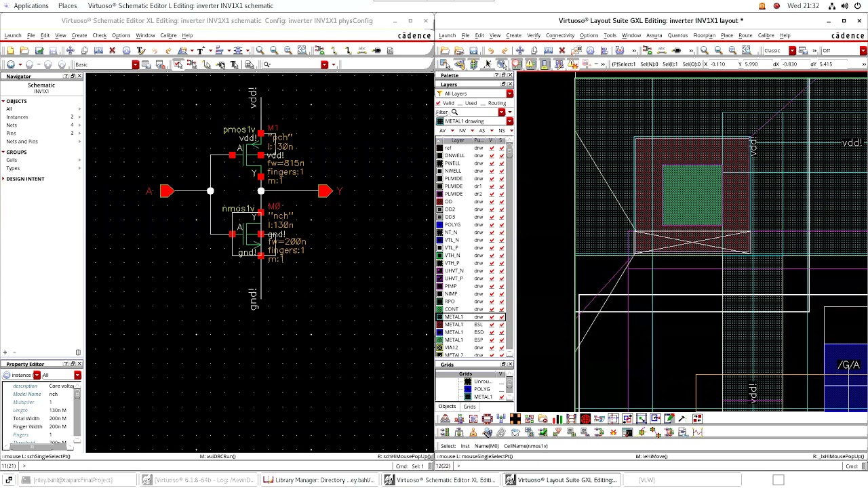868x488 pixels.
Task: Click Stretch icon in schematic toolbar
Action: tap(98, 50)
